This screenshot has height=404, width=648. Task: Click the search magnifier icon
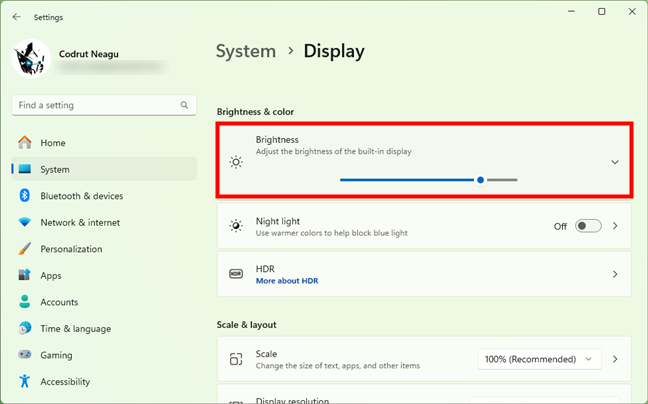pyautogui.click(x=185, y=105)
